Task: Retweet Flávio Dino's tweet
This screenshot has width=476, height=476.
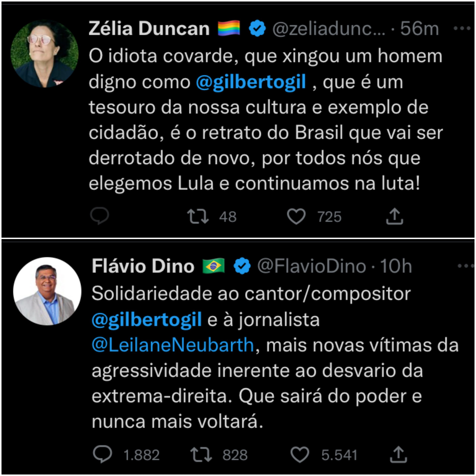Action: coord(201,454)
